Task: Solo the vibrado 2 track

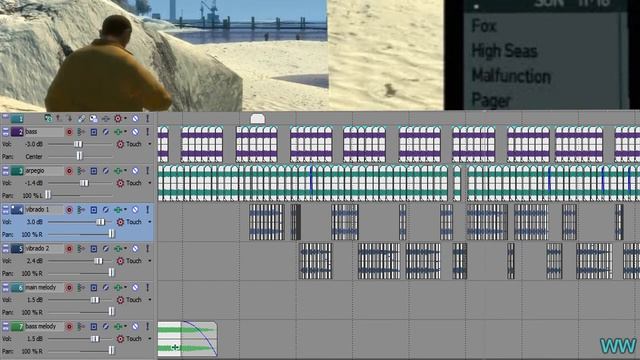Action: (x=147, y=249)
